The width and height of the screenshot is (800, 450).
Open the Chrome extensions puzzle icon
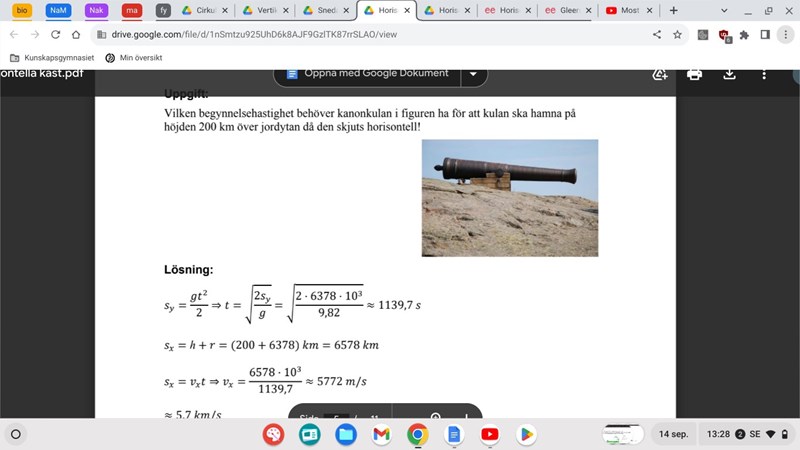743,34
